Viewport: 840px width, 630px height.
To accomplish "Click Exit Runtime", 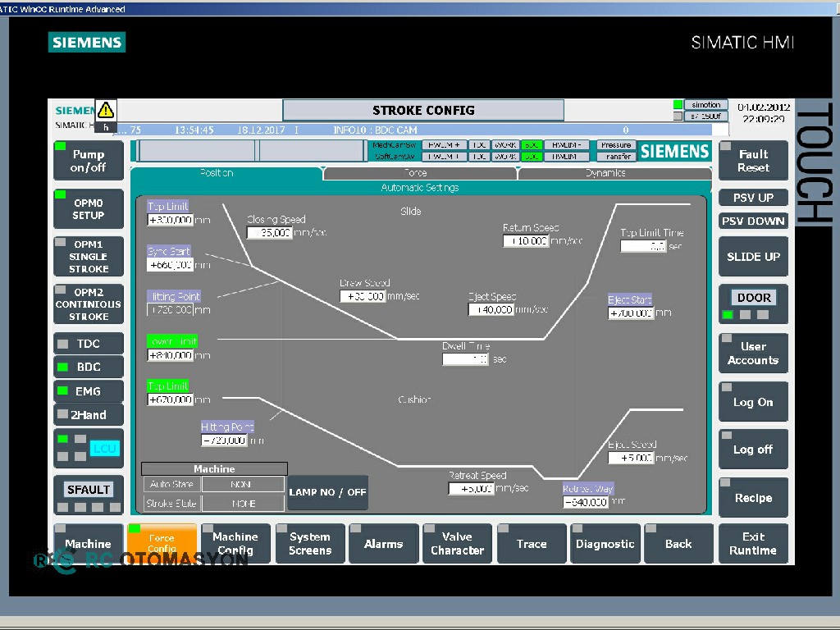I will 753,544.
